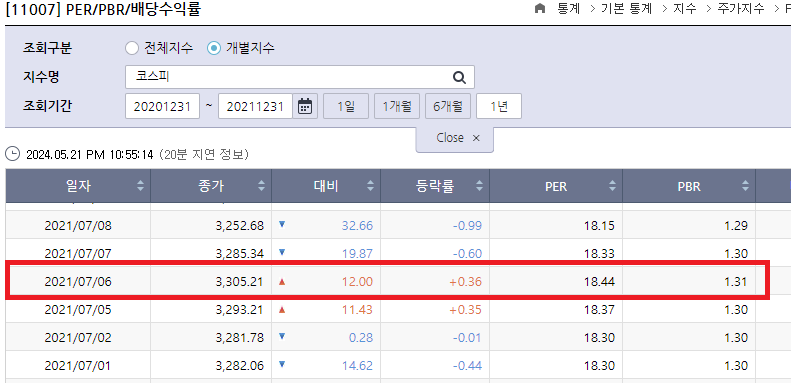Click the clock icon beside the timestamp

pyautogui.click(x=12, y=154)
